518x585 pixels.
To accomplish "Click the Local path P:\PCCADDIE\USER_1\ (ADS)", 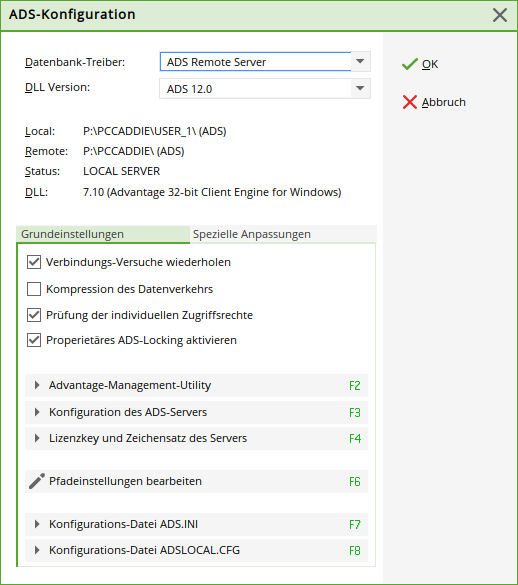I will point(155,131).
